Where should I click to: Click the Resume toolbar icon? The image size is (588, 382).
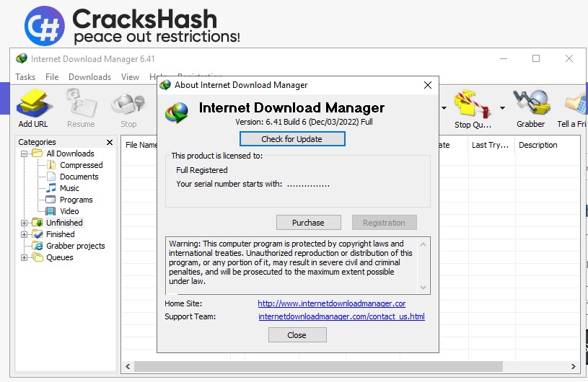[81, 109]
